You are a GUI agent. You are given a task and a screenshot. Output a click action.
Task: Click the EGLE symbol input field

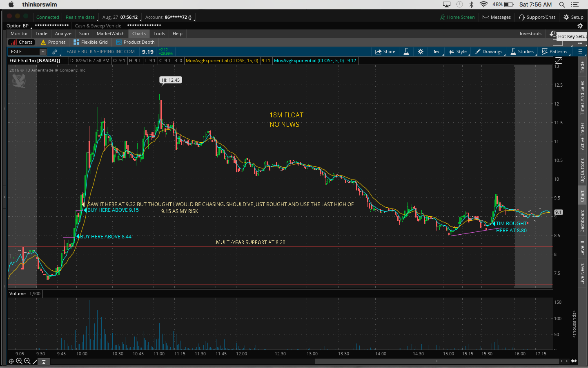[x=24, y=52]
